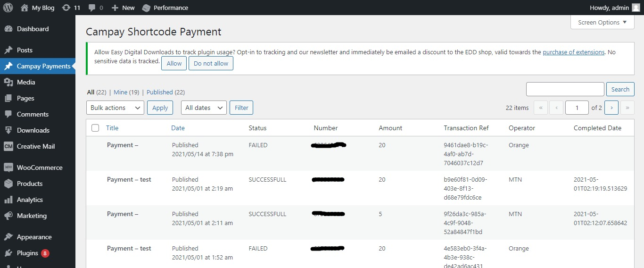Click the Creative Mail CM icon
Screen dimensions: 644x268
coord(8,146)
